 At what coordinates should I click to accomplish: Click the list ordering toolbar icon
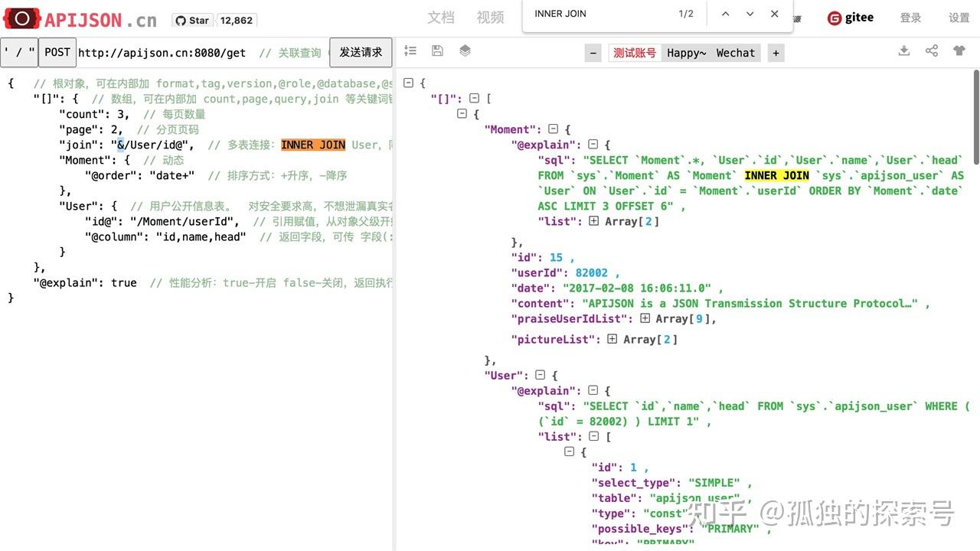click(410, 51)
